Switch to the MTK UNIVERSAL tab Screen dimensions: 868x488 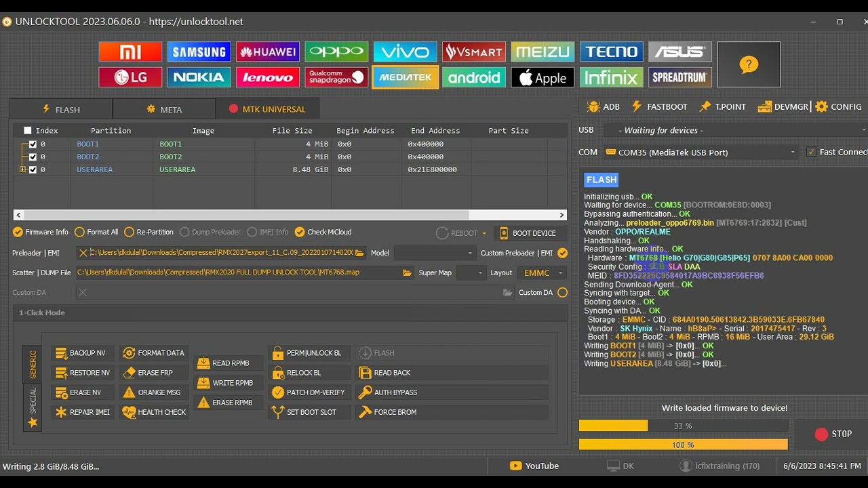pos(267,109)
